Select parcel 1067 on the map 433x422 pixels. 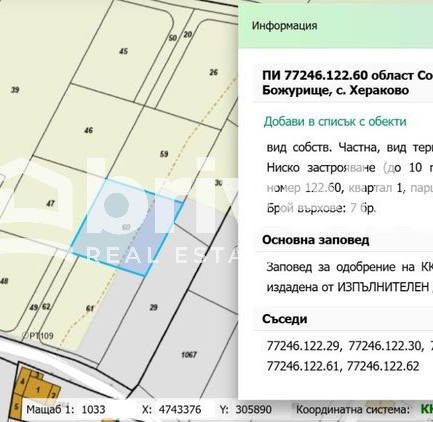pos(189,355)
